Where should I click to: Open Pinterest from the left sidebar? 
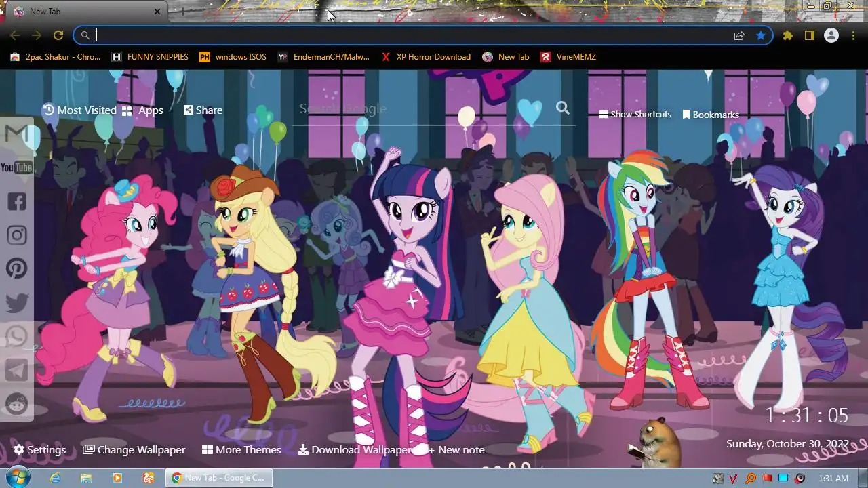click(x=16, y=268)
